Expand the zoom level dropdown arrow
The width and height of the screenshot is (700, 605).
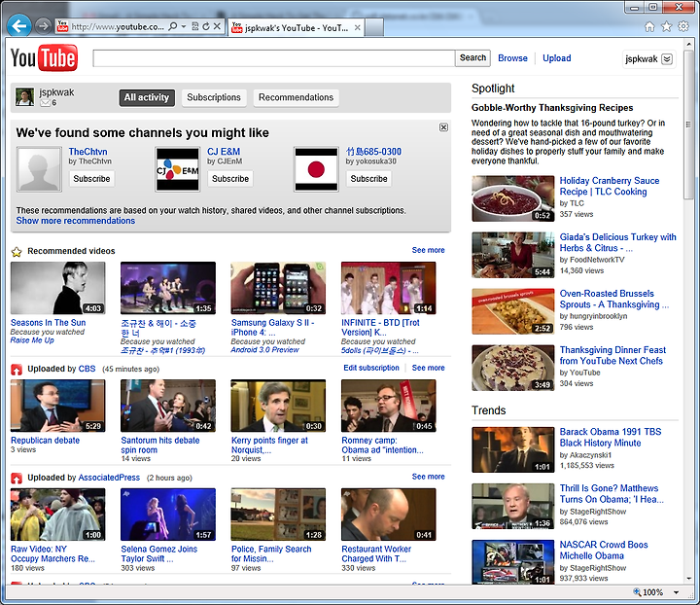coord(676,592)
